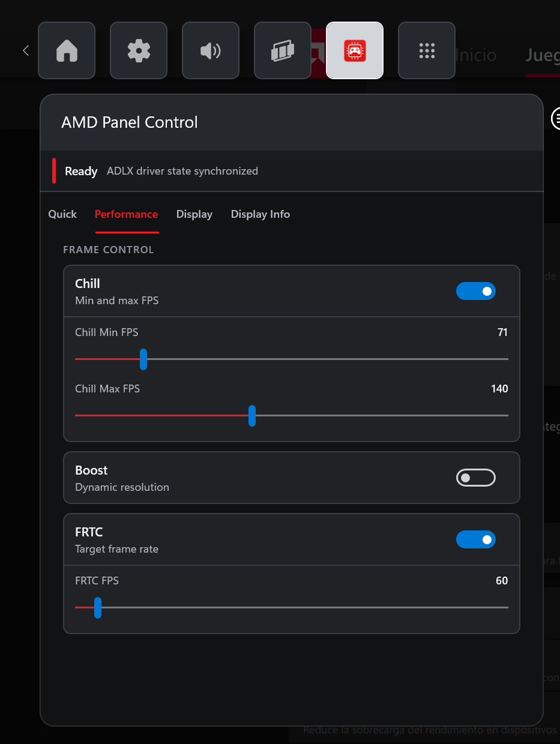Select the Performance tab
The width and height of the screenshot is (560, 744).
point(126,214)
